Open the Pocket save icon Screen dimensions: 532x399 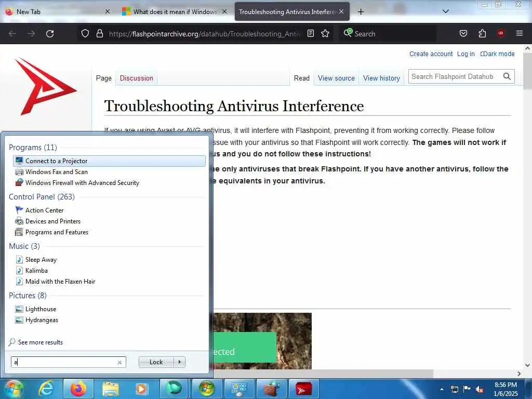click(x=463, y=33)
